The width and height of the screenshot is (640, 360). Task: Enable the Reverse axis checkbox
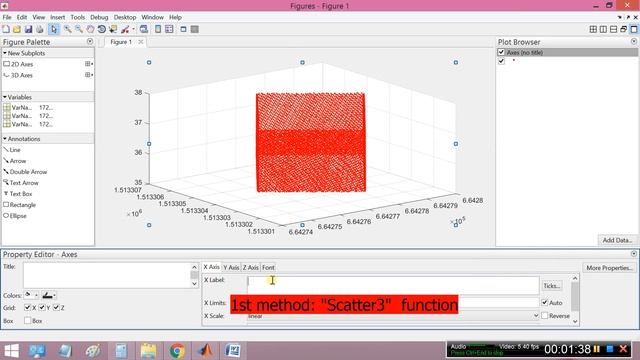[x=544, y=316]
